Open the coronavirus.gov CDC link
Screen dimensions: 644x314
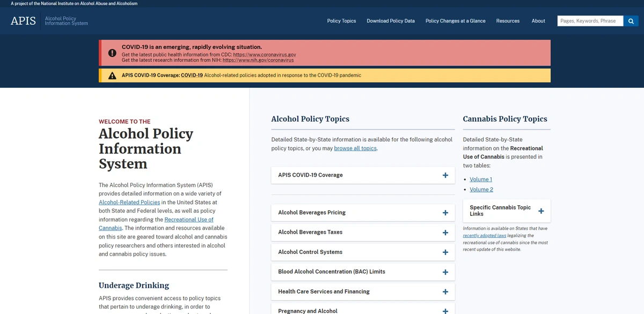[x=265, y=55]
